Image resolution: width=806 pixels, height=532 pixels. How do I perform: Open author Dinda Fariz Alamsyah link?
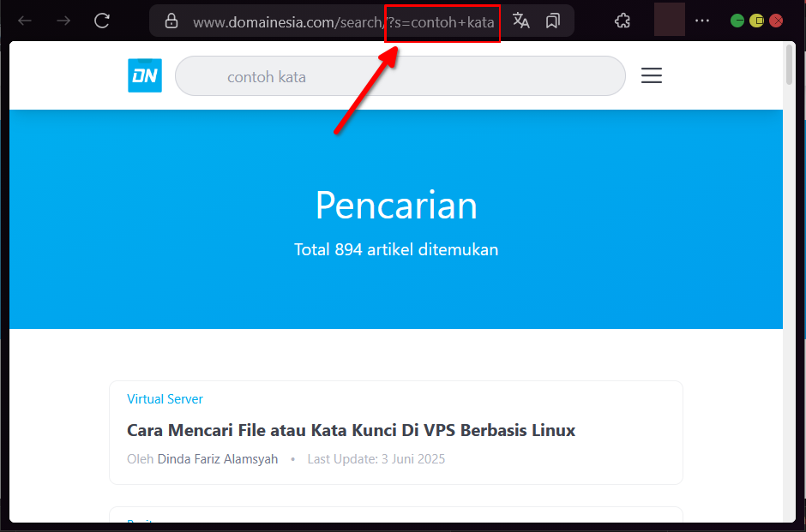tap(218, 459)
